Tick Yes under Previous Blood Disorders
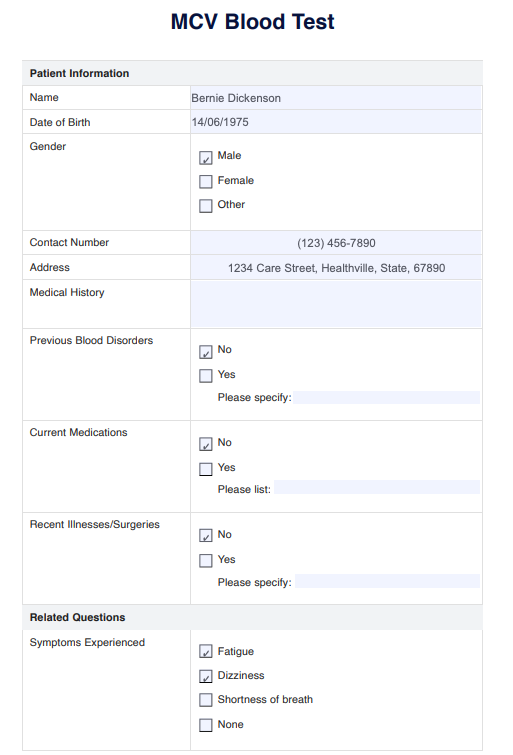513x755 pixels. click(x=206, y=376)
